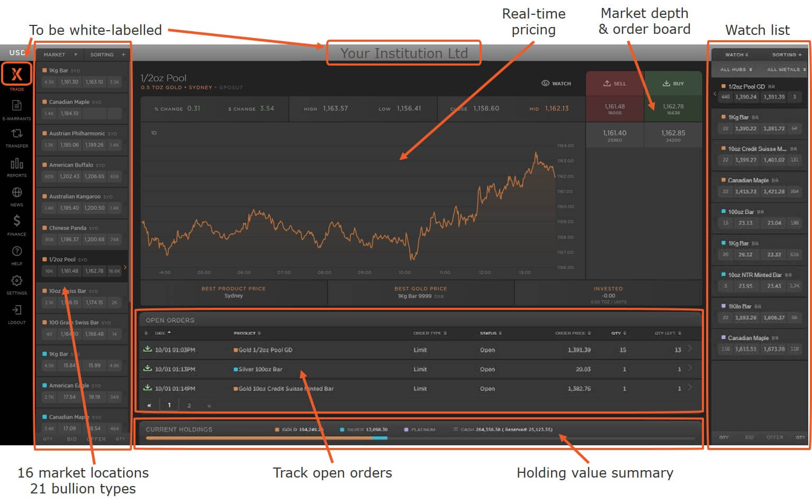The height and width of the screenshot is (504, 812).
Task: Click the Sell button
Action: (x=615, y=84)
